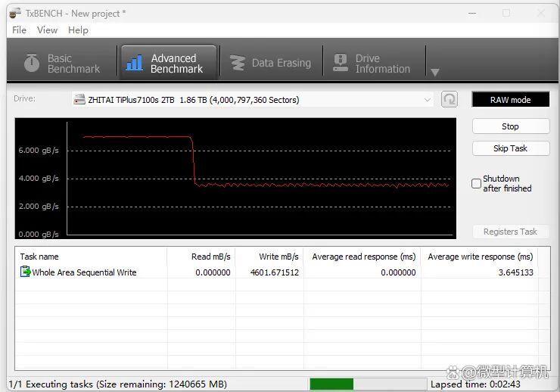This screenshot has height=392, width=560.
Task: Click the Whole Area Sequential Write task icon
Action: [25, 272]
